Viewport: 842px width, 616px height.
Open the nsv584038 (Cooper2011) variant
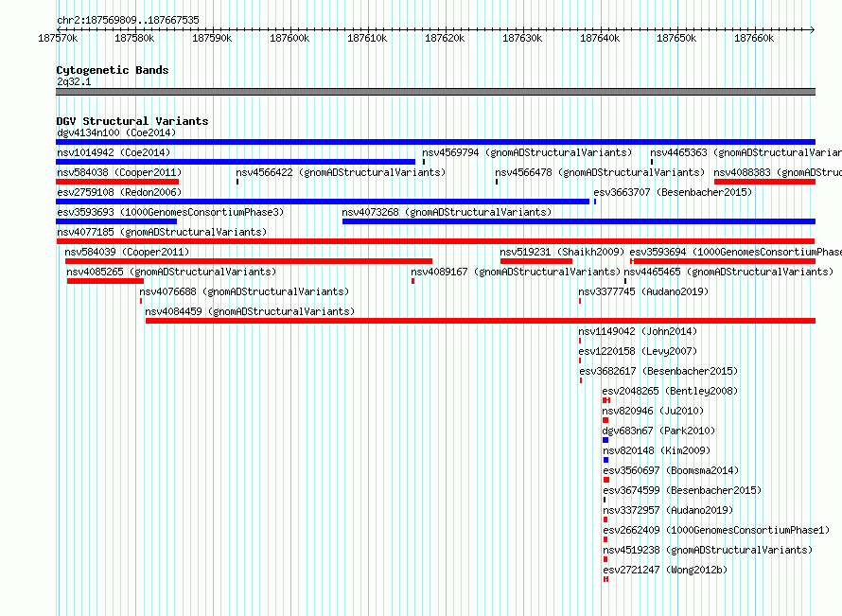point(119,172)
